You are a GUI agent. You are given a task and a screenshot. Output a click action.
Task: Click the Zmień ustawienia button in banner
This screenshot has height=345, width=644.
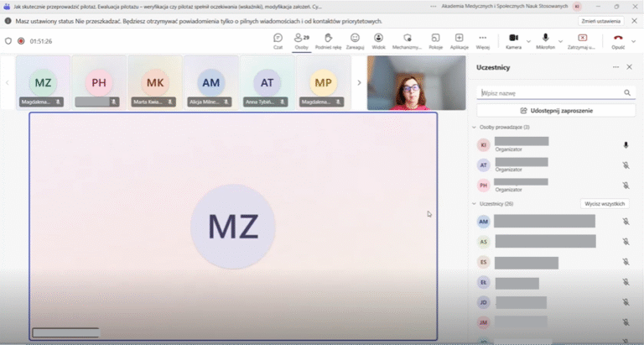(600, 21)
